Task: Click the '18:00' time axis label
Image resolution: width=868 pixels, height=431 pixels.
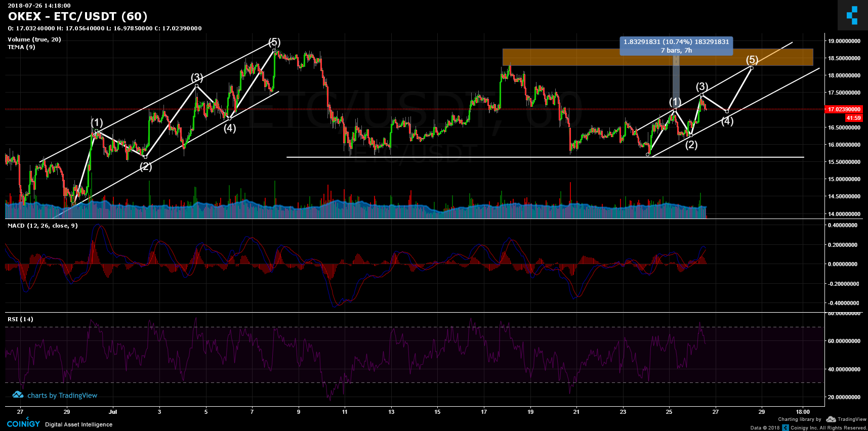Action: click(803, 412)
